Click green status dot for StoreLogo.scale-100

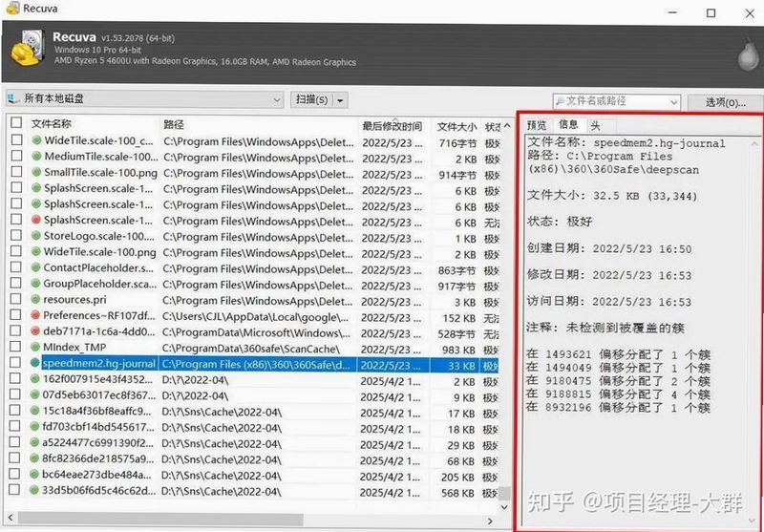click(x=35, y=236)
